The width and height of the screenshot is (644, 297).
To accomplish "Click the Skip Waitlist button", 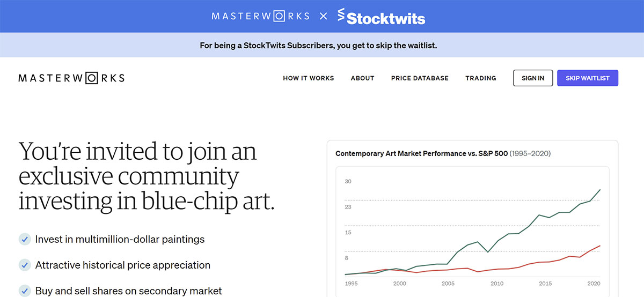I will (587, 78).
